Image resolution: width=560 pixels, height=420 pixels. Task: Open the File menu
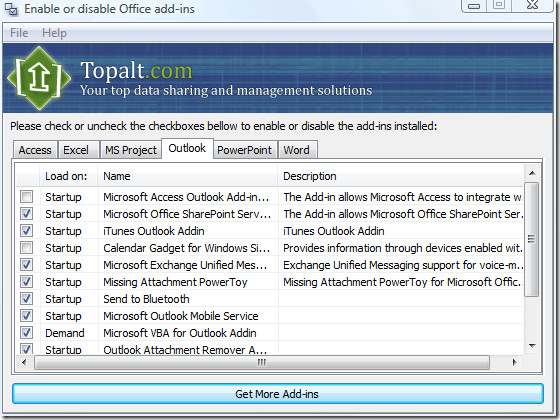tap(19, 33)
